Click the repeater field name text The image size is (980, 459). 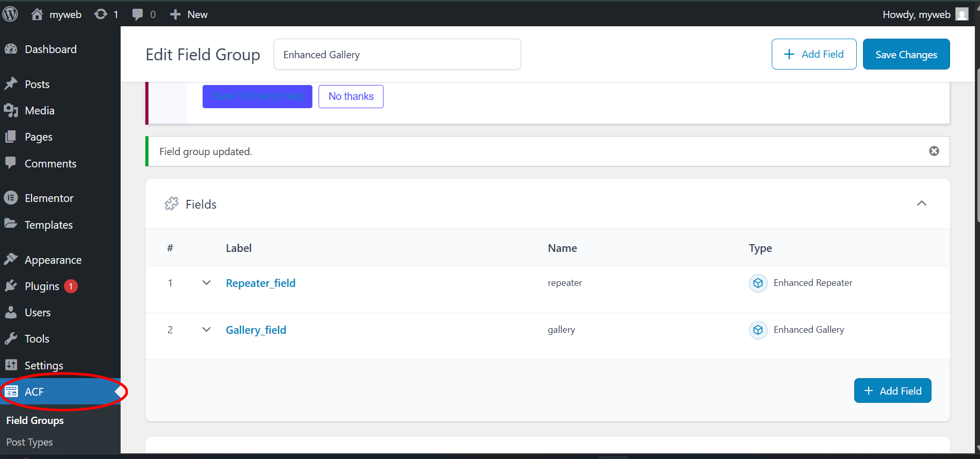[565, 283]
